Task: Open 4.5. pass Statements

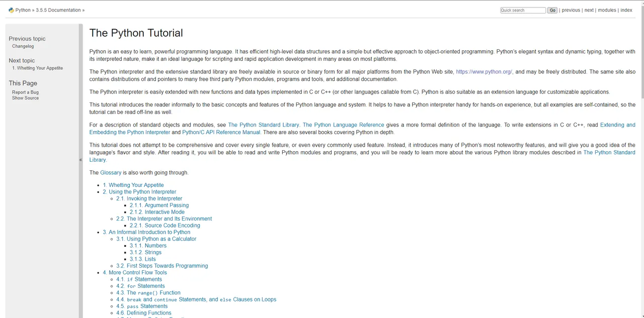Action: coord(142,306)
